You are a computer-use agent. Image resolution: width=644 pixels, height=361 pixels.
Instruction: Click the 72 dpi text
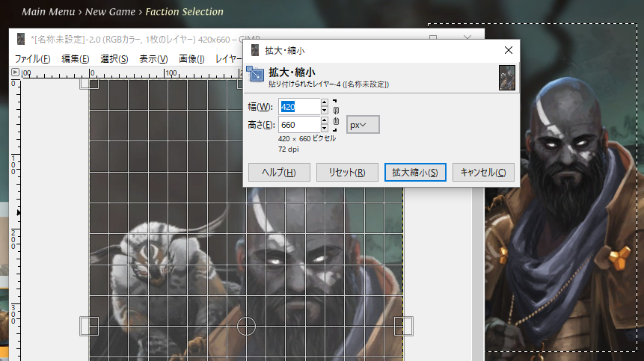288,149
